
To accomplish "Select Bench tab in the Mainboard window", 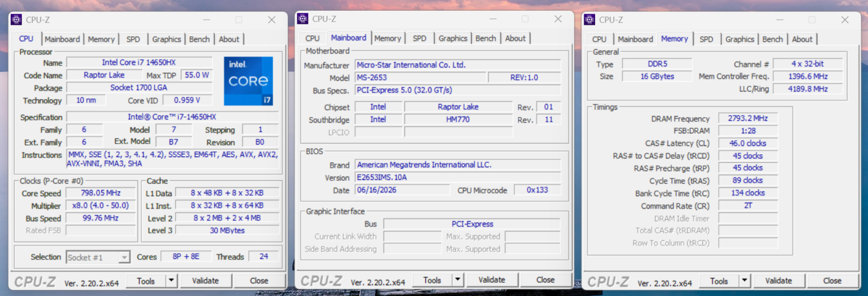I will click(x=486, y=38).
